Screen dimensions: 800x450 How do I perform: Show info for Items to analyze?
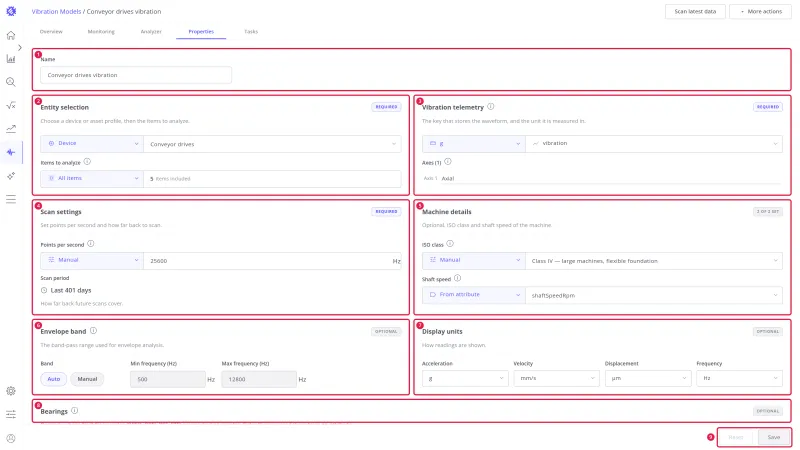point(87,162)
